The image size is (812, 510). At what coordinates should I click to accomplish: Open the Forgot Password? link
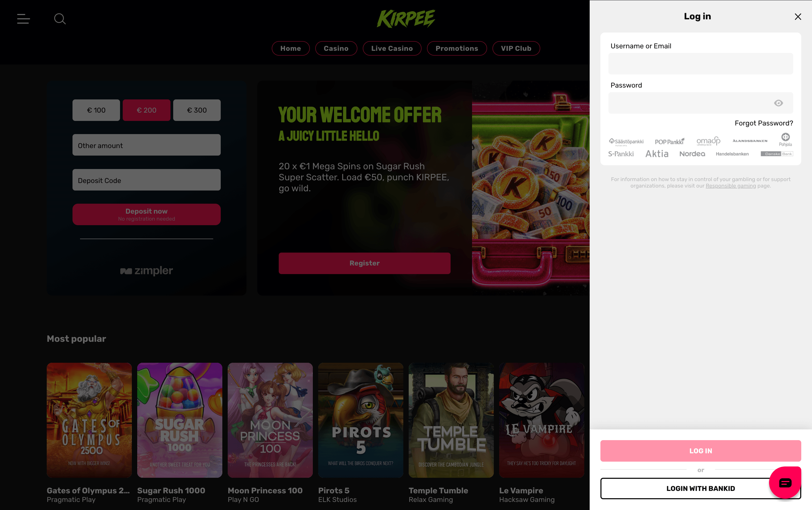pos(764,123)
